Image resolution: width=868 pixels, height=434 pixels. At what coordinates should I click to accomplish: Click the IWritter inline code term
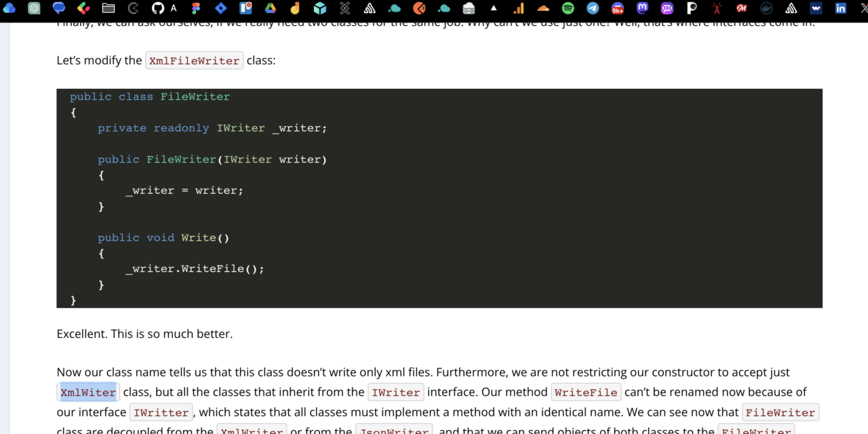(161, 412)
